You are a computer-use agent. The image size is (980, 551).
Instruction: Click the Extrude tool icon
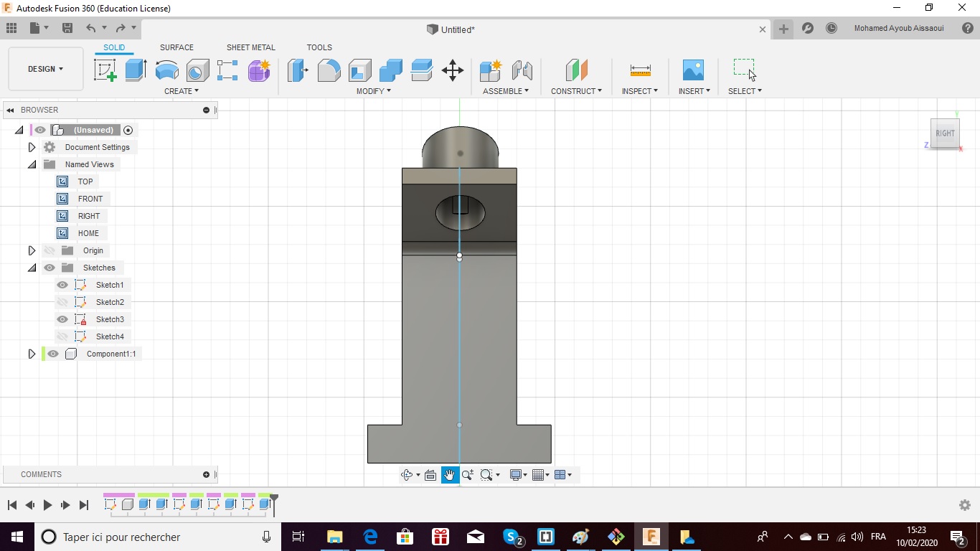(x=136, y=70)
